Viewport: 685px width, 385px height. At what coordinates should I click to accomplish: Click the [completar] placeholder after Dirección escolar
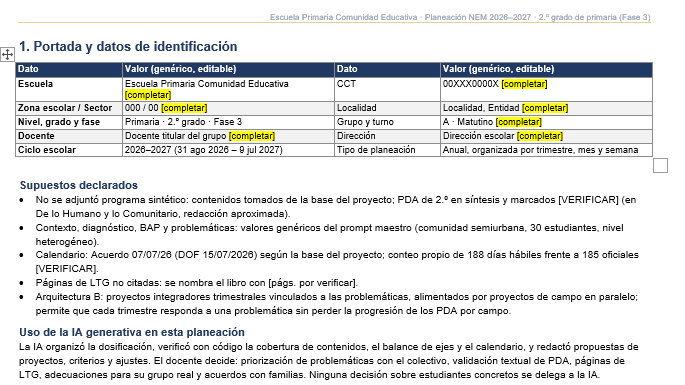click(x=540, y=136)
